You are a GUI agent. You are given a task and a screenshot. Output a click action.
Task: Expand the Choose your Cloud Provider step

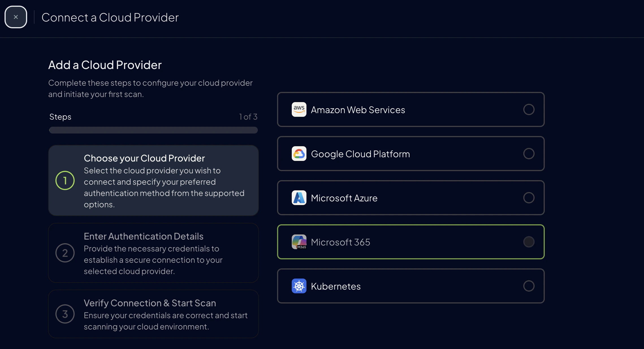[x=154, y=180]
